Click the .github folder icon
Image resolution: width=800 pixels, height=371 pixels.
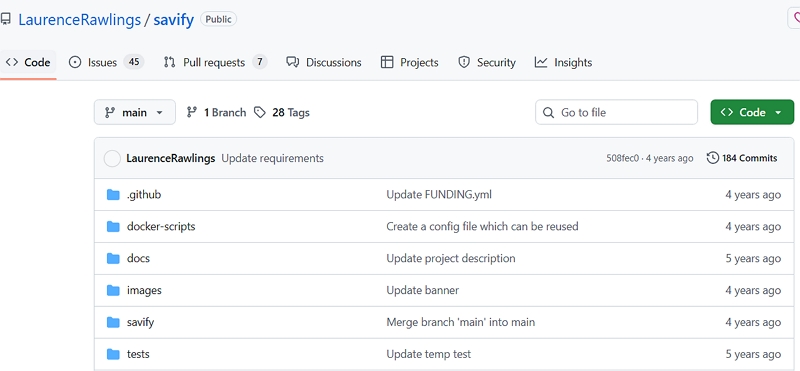pyautogui.click(x=113, y=195)
